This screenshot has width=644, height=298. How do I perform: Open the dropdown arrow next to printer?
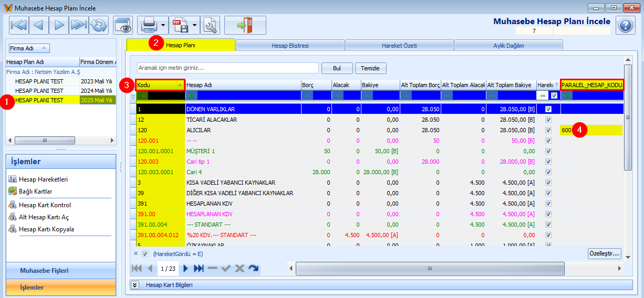[x=164, y=25]
